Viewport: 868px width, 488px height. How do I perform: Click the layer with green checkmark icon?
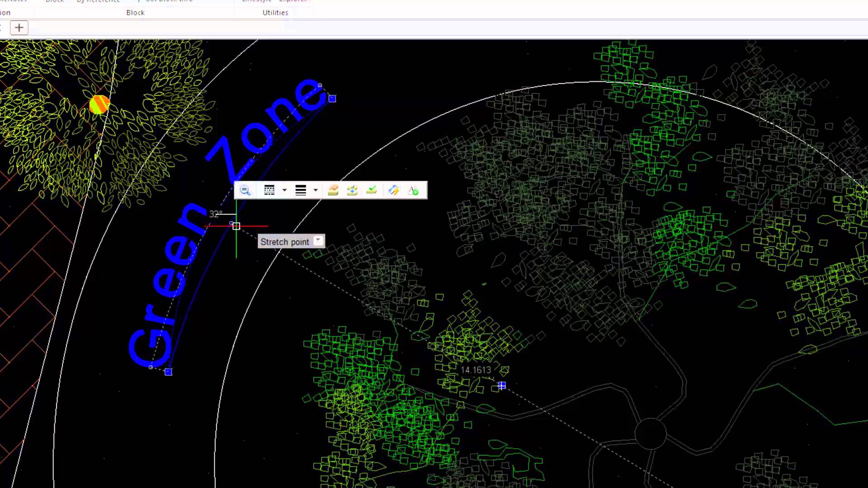tap(372, 190)
